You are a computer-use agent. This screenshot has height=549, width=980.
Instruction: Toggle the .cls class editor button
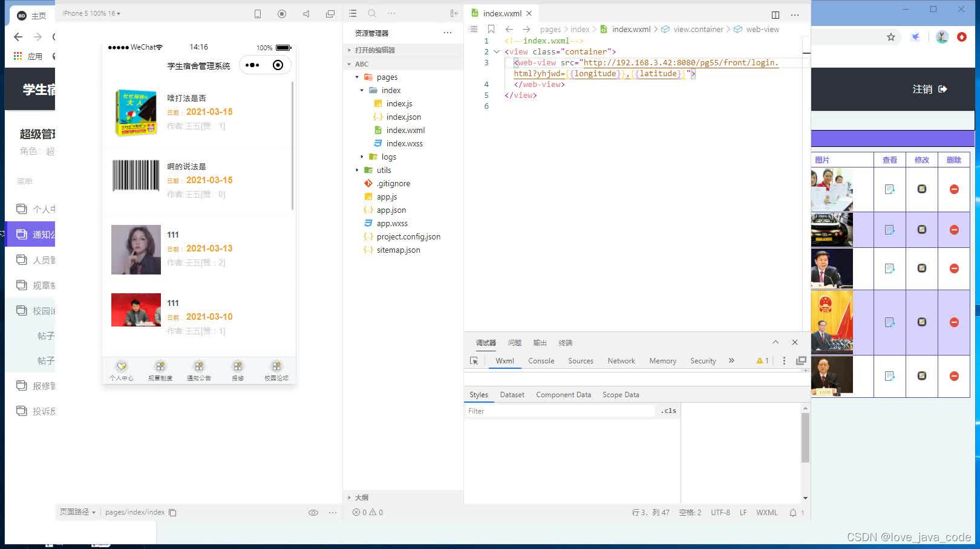pos(668,411)
